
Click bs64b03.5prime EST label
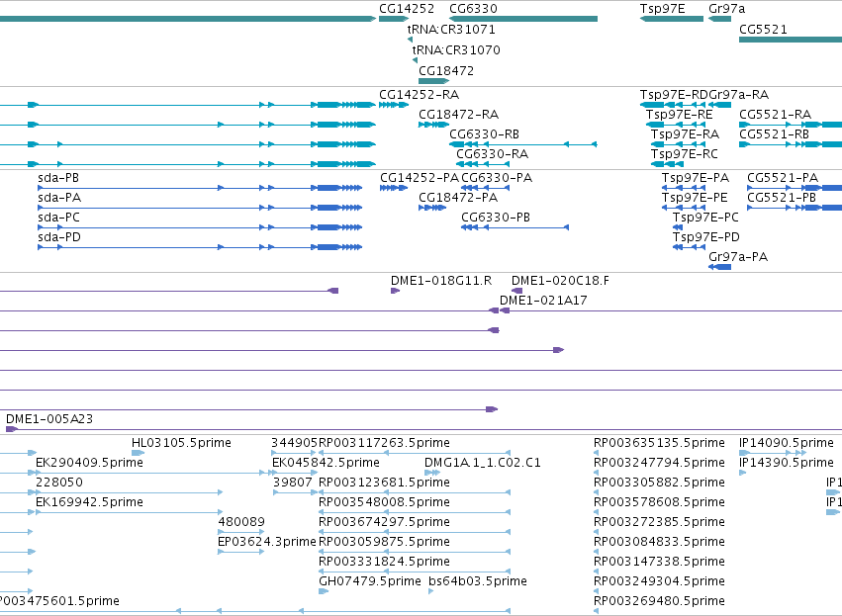coord(478,581)
